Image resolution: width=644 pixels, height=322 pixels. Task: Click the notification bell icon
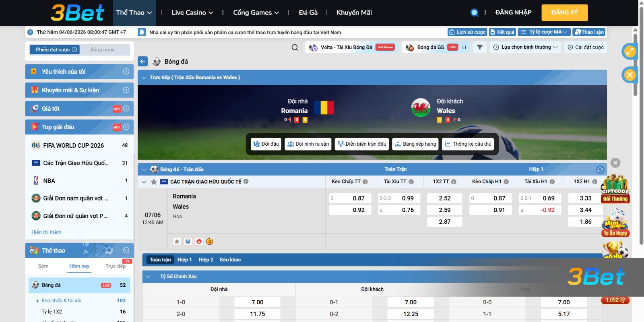[x=142, y=32]
